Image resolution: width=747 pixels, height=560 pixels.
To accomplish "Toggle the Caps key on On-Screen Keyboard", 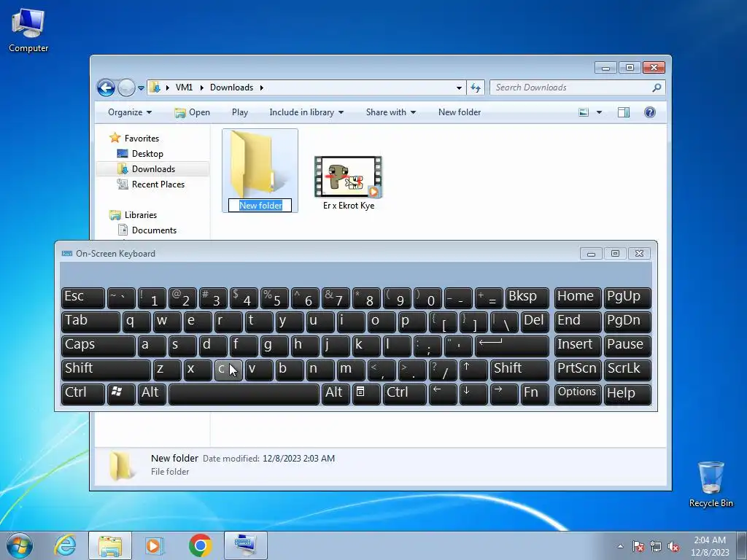I will tap(98, 346).
